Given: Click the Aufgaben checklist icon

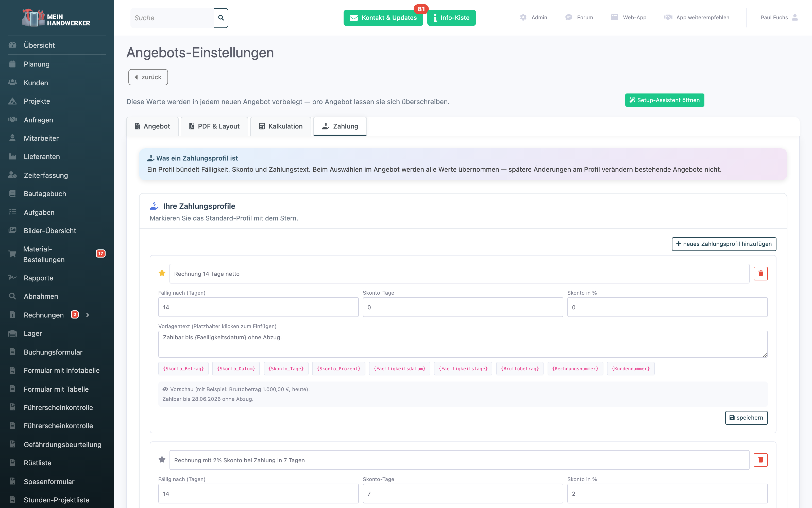Looking at the screenshot, I should pyautogui.click(x=12, y=212).
